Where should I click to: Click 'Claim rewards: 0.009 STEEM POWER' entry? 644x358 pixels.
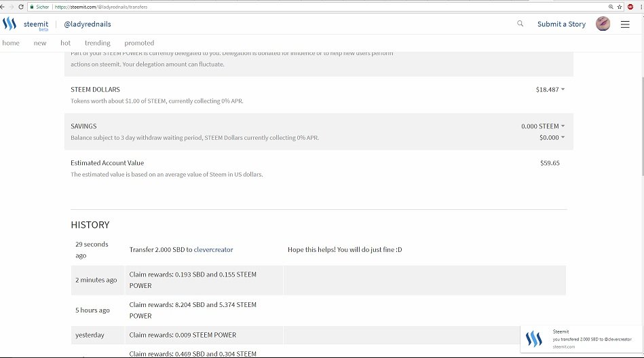point(183,335)
